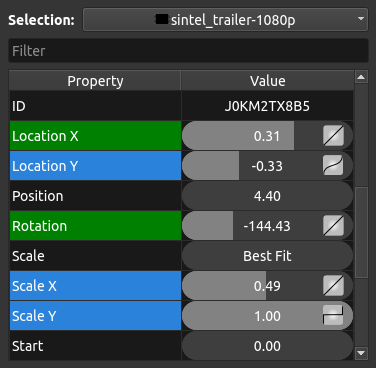
Task: Click the Scale X linear interpolation icon
Action: pos(333,286)
